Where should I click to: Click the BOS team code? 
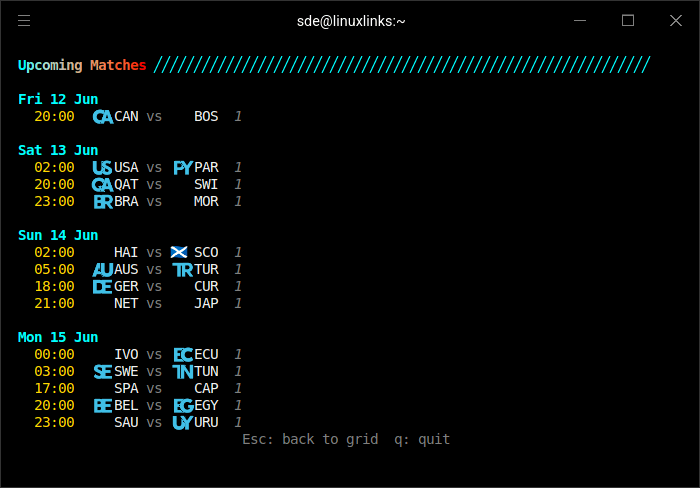206,117
